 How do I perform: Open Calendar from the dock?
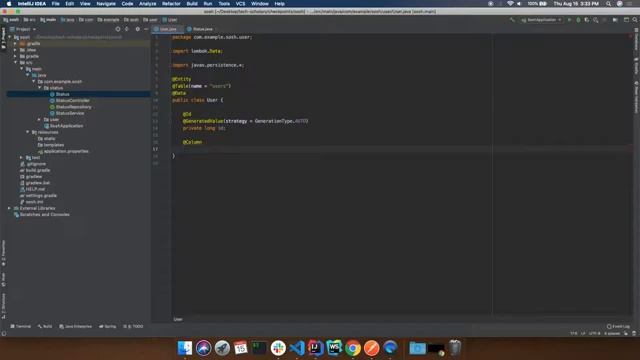pos(241,348)
